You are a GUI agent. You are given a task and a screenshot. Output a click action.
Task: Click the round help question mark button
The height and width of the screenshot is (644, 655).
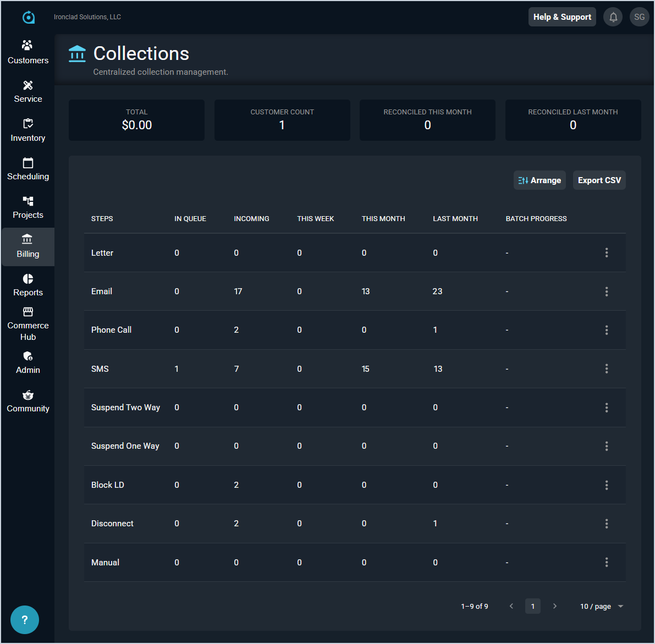[25, 620]
